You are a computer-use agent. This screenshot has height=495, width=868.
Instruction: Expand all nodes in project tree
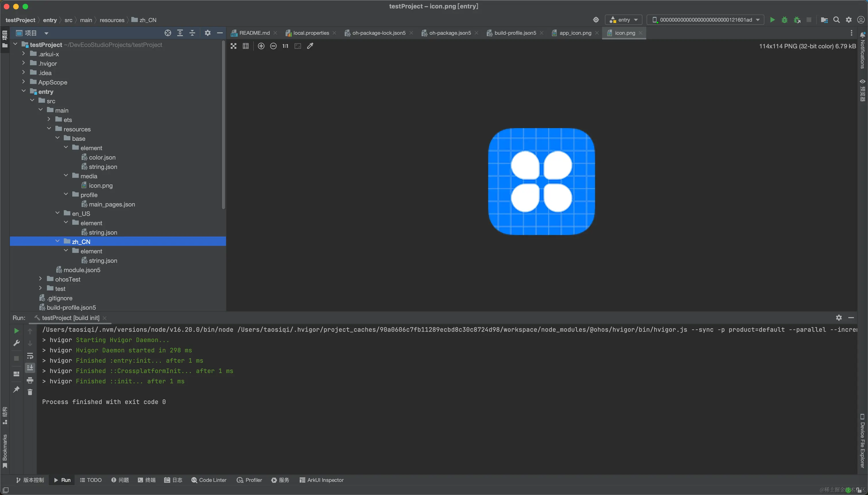[x=180, y=33]
